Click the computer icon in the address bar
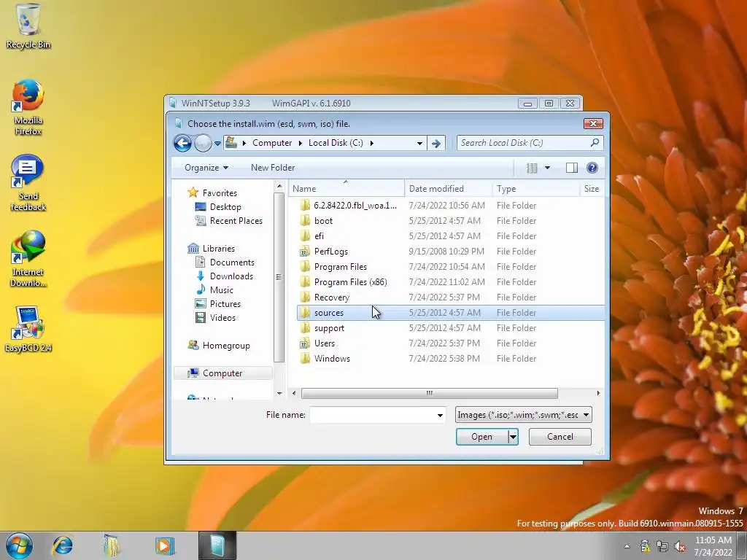 (x=231, y=142)
